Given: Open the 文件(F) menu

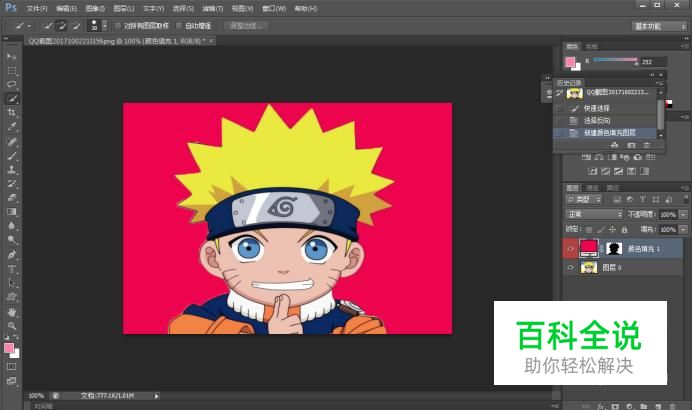Looking at the screenshot, I should pos(37,8).
